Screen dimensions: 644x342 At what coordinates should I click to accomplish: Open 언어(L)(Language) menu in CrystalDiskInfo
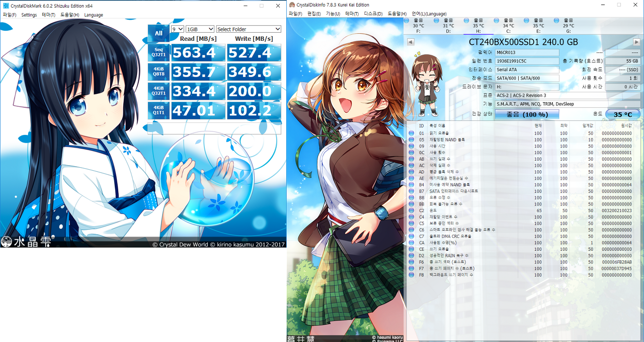pos(429,14)
